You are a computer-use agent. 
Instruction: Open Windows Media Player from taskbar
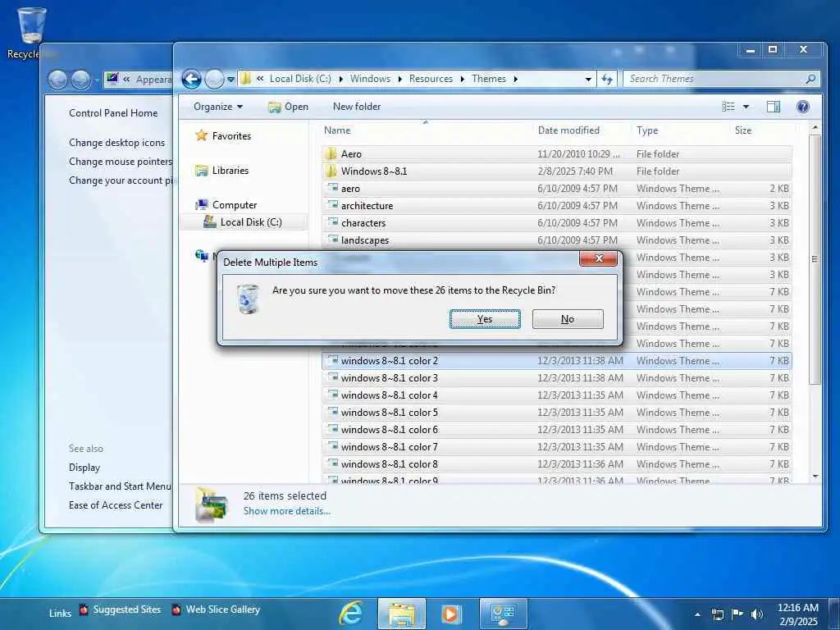[451, 614]
